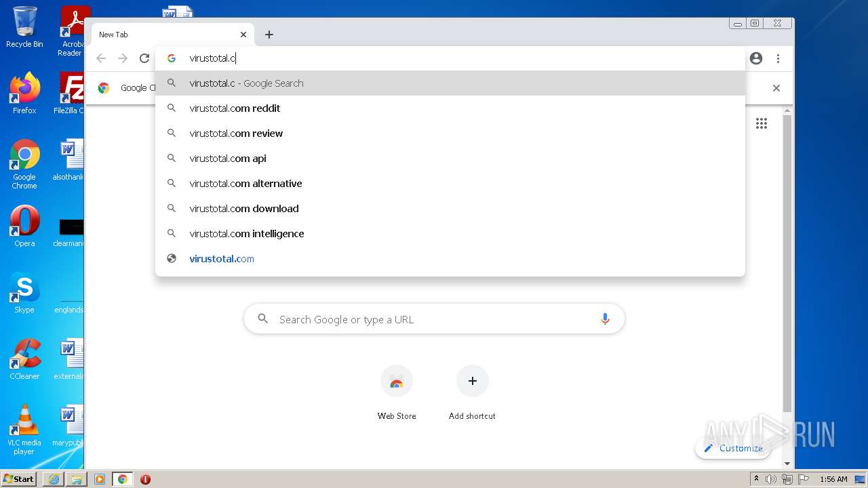Click the search icon in Google search box

tap(263, 319)
